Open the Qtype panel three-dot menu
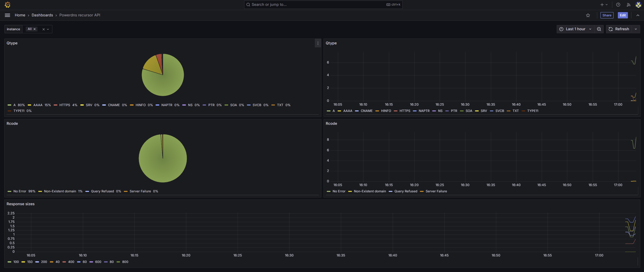 click(x=318, y=43)
